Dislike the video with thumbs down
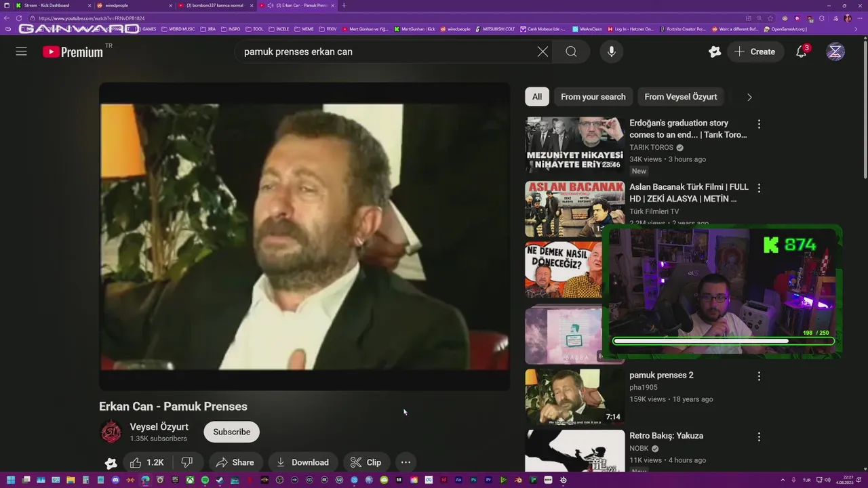868x488 pixels. pos(186,462)
